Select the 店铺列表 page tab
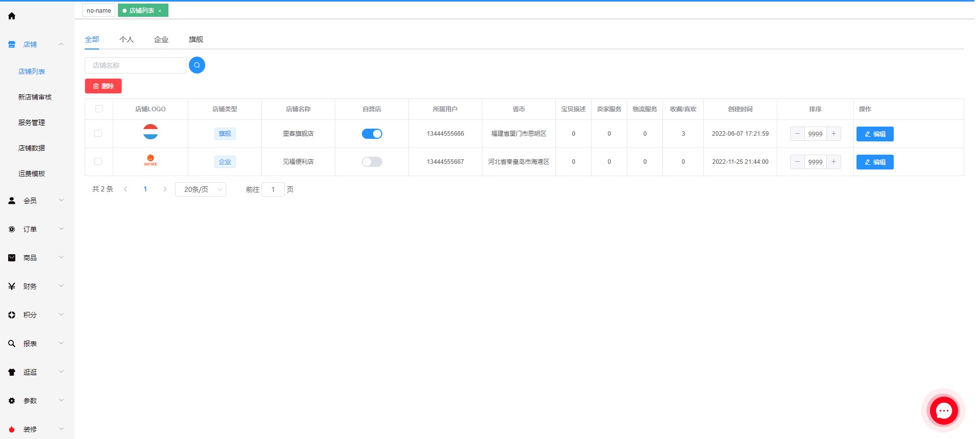 coord(142,10)
